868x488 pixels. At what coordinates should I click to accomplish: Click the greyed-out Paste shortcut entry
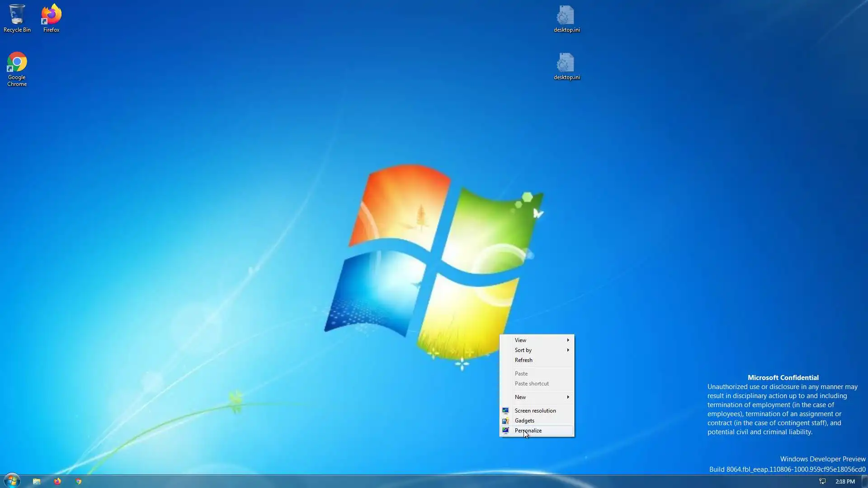coord(532,384)
